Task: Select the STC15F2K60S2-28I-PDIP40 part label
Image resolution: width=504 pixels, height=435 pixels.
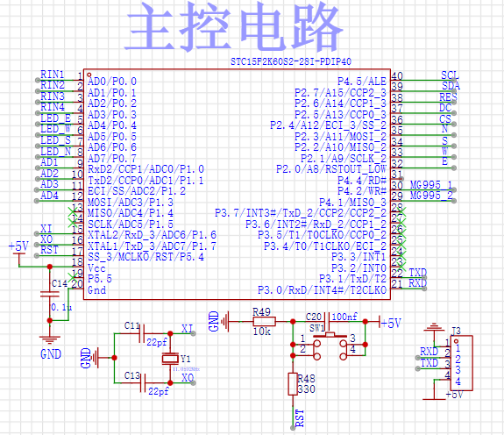Action: [x=291, y=61]
